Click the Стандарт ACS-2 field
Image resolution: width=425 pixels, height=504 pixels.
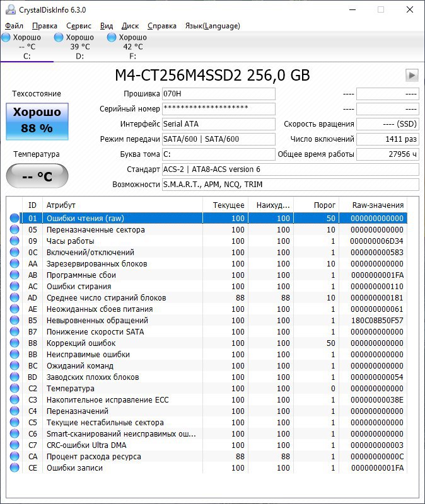[290, 169]
